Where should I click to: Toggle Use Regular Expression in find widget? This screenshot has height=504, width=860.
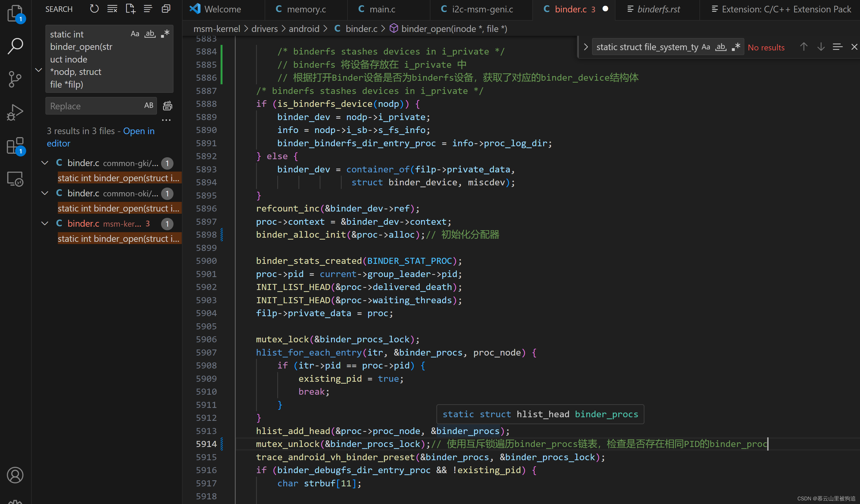tap(736, 47)
